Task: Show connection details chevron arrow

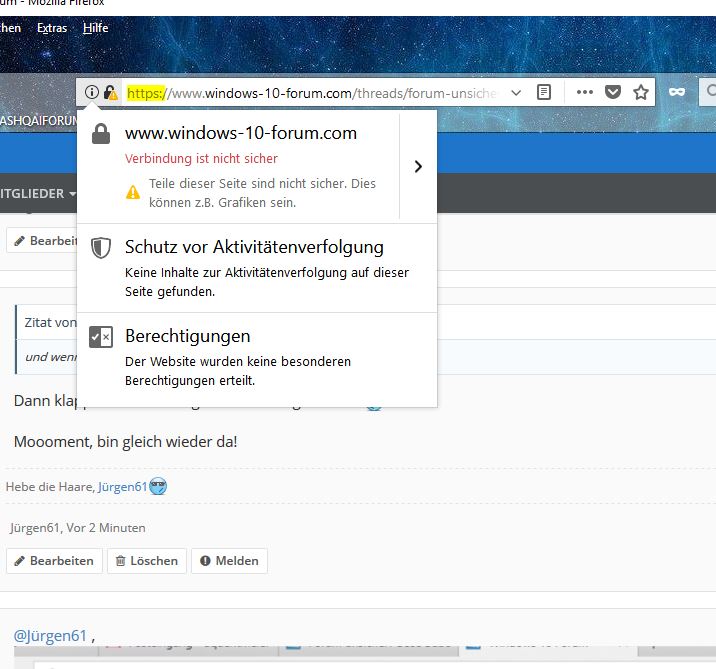Action: point(418,166)
